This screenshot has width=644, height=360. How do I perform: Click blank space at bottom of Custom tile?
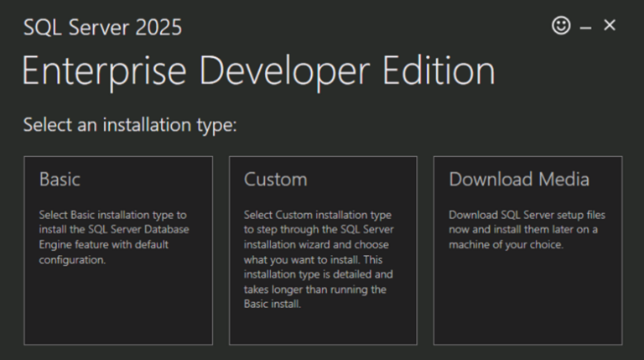(x=323, y=330)
